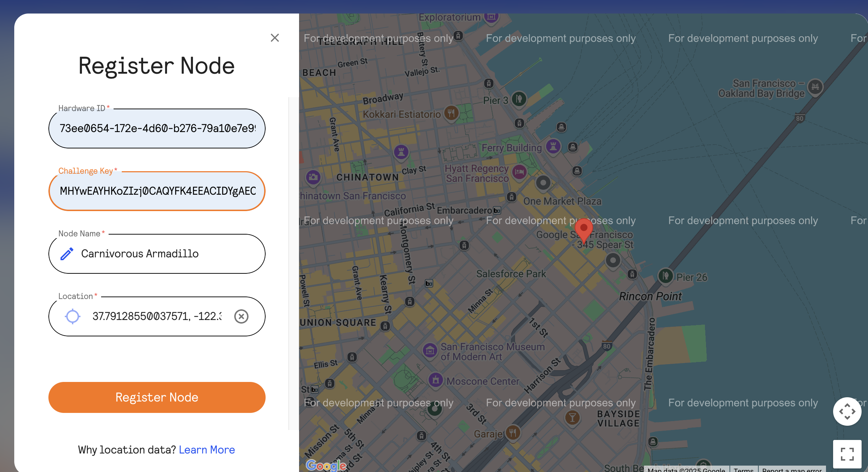This screenshot has height=472, width=868.
Task: Click the Google logo on the map
Action: 326,465
